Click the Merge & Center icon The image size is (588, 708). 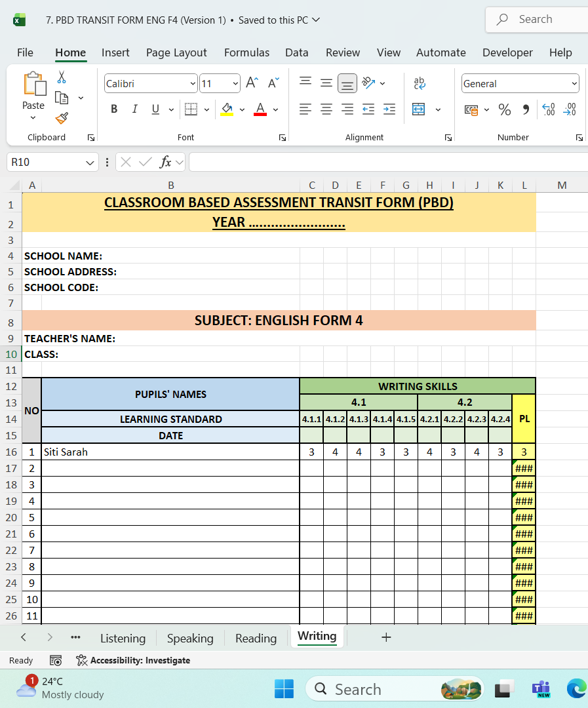tap(419, 109)
